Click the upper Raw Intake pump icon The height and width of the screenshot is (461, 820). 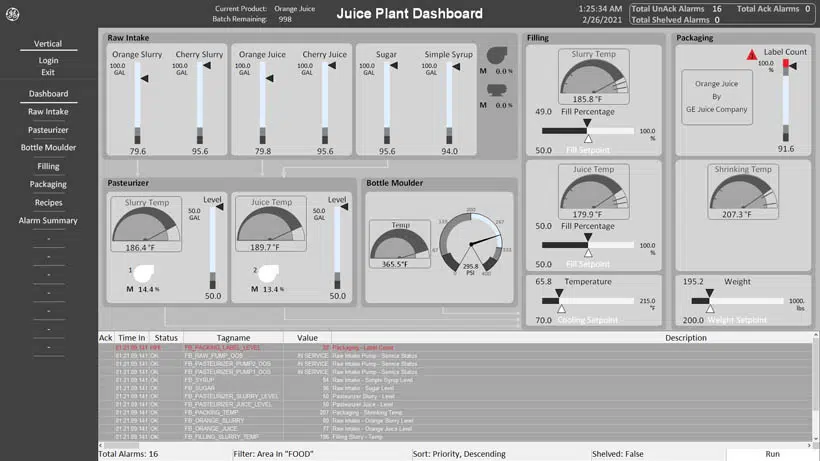[497, 55]
